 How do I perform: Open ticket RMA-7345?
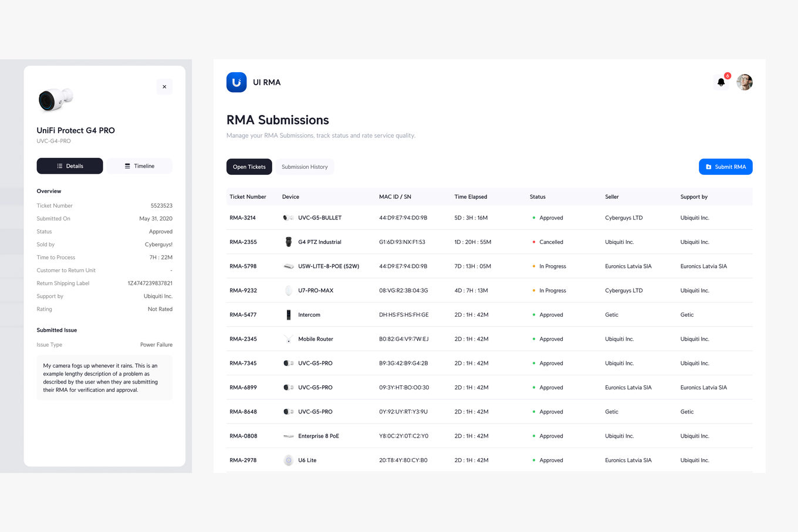[243, 363]
